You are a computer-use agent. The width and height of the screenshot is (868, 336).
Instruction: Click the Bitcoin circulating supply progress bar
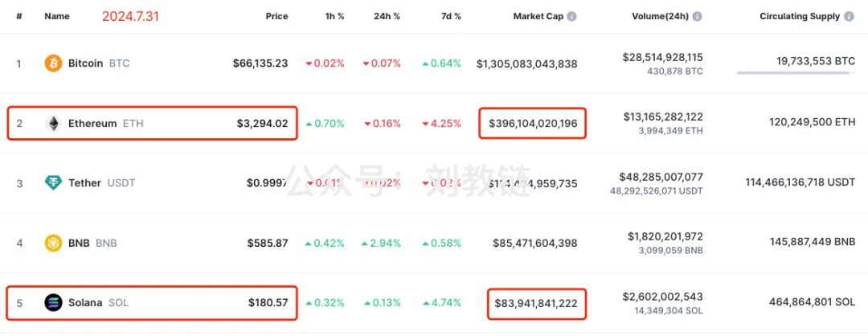(x=796, y=72)
